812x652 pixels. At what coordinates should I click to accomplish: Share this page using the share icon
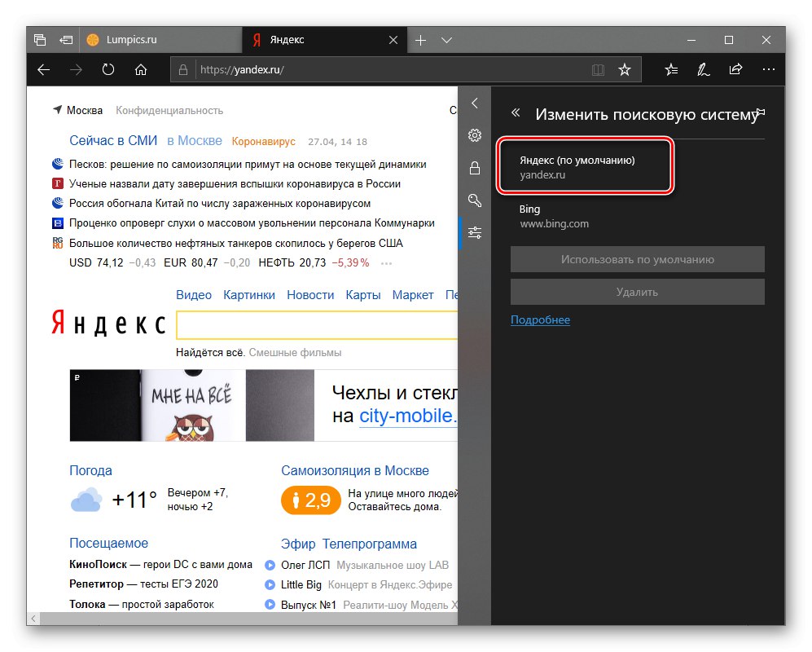736,69
